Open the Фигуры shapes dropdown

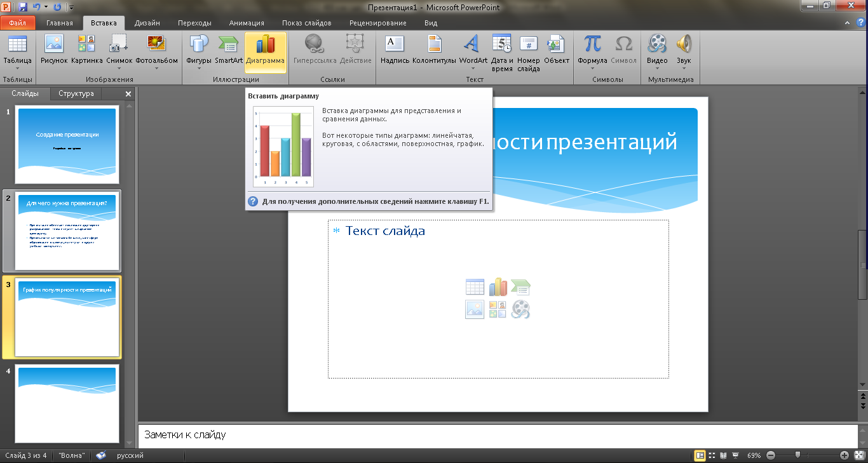pos(198,68)
